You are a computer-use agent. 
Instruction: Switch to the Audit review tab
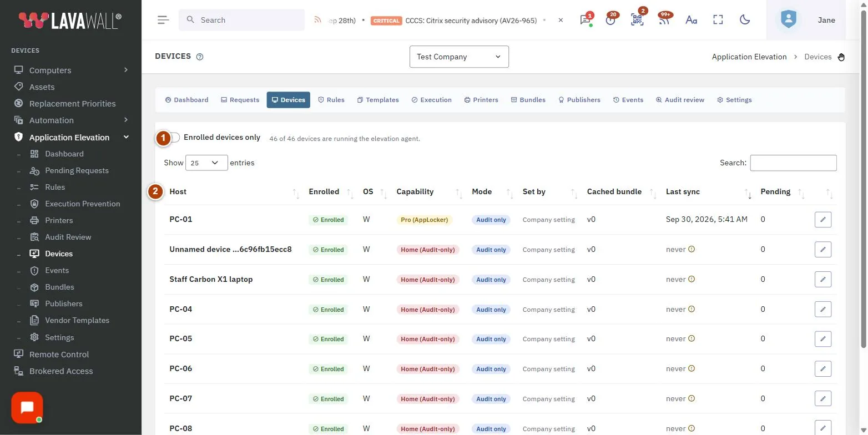point(680,100)
